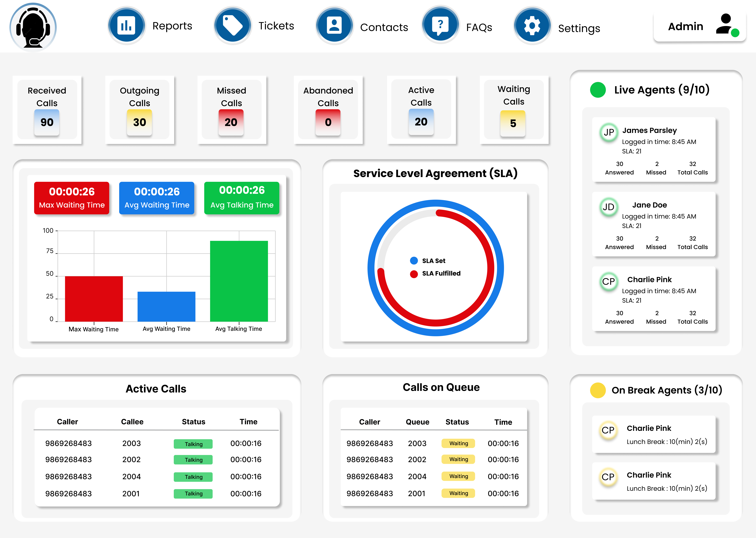This screenshot has width=756, height=538.
Task: Click the red SLA Fulfilled legend dot
Action: 414,274
